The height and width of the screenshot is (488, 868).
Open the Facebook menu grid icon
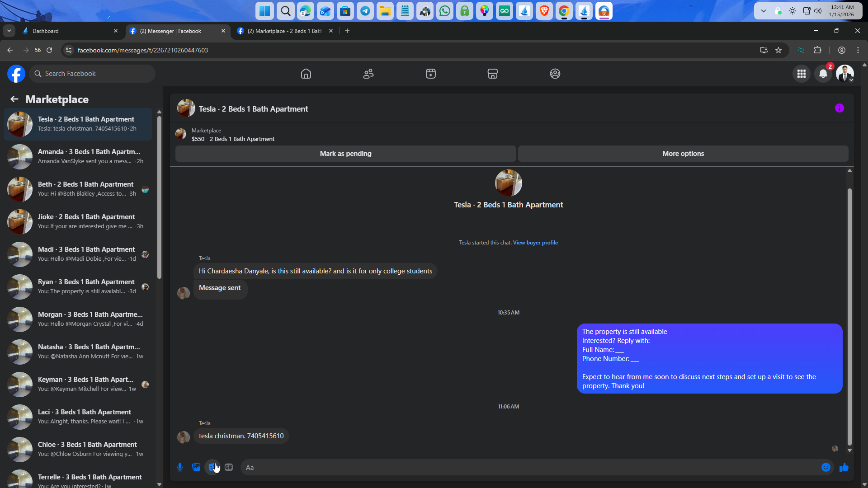tap(802, 74)
